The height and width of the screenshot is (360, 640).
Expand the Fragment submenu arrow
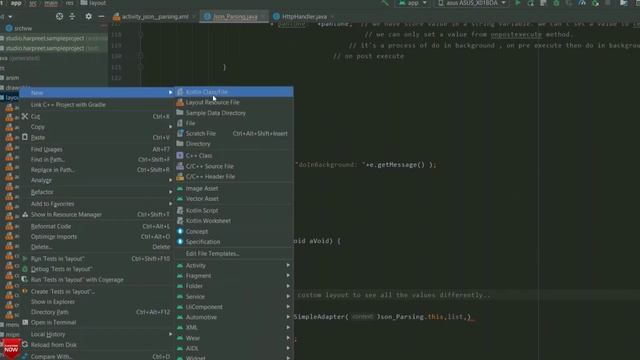pos(288,276)
